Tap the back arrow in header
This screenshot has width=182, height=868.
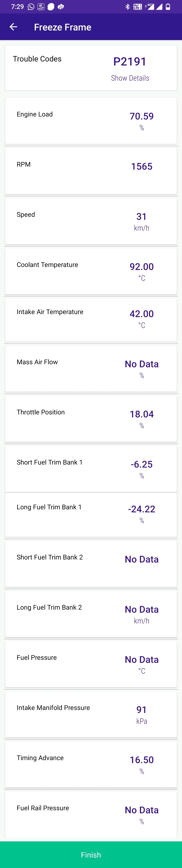tap(13, 27)
